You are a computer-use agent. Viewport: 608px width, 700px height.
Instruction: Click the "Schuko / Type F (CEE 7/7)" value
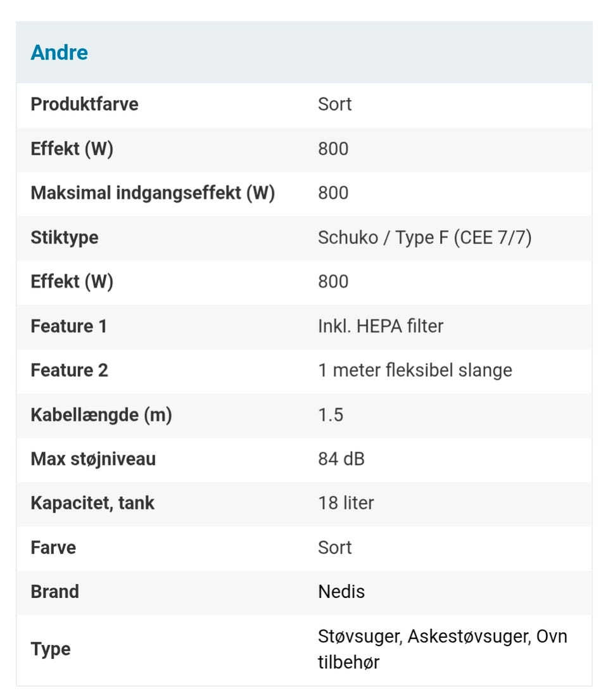(x=424, y=237)
